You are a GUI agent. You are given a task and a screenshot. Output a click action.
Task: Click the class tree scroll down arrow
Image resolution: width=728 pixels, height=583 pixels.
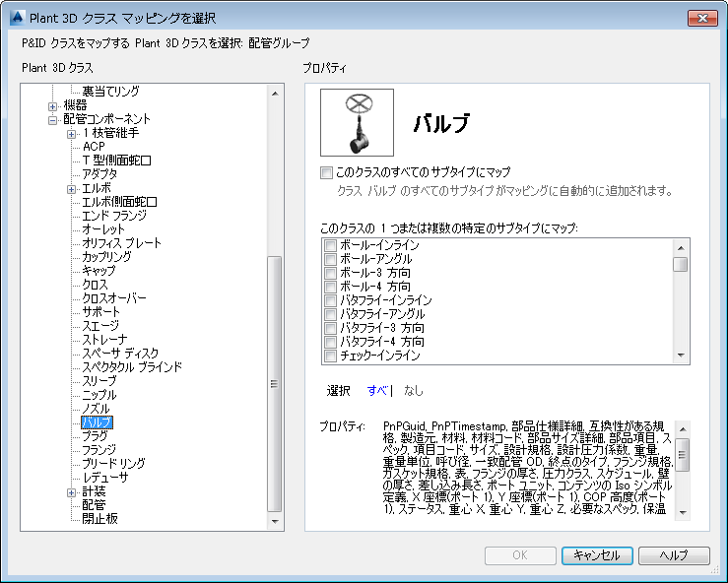pos(275,522)
